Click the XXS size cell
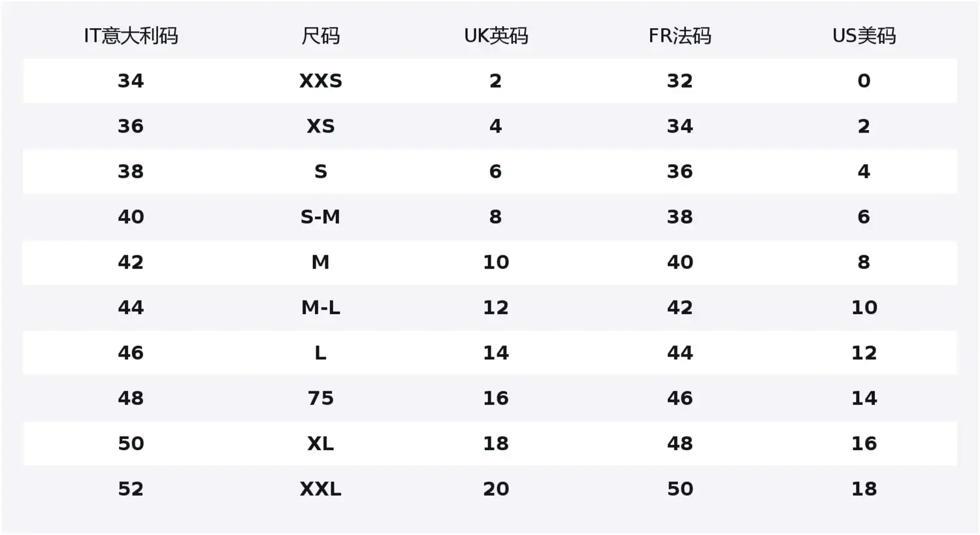This screenshot has height=535, width=980. coord(320,81)
